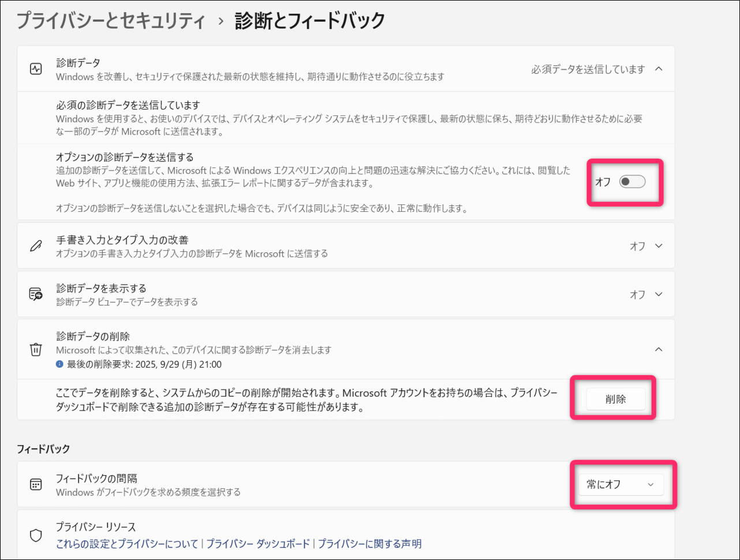Open the プライバシー ダッシュボード link
Screen dimensions: 740x560
(258, 544)
